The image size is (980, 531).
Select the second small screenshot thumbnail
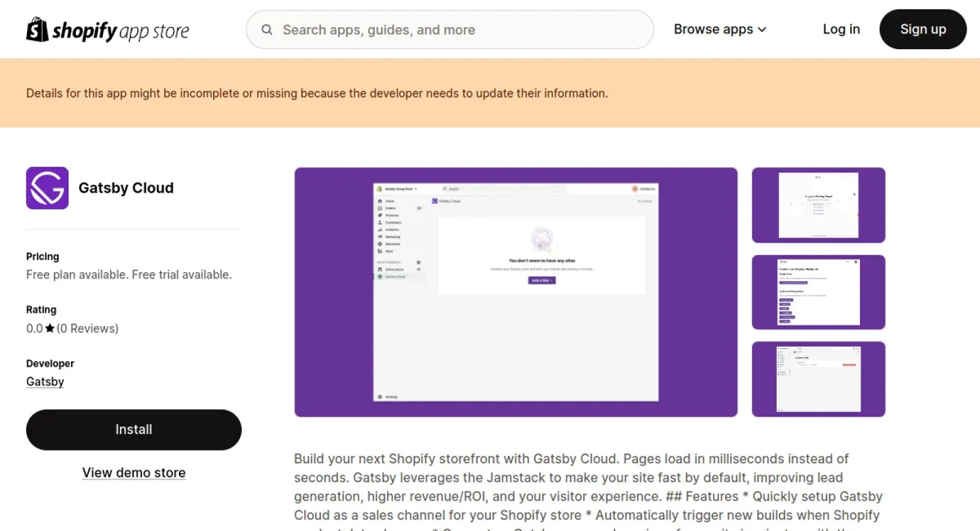click(x=818, y=292)
